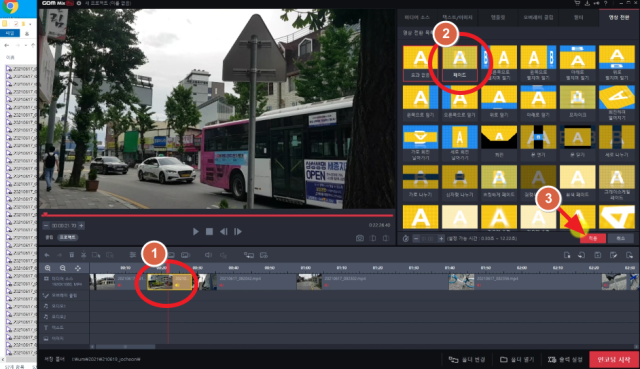Switch to the 미디어 소스 tab
Image resolution: width=640 pixels, height=369 pixels.
pos(417,18)
